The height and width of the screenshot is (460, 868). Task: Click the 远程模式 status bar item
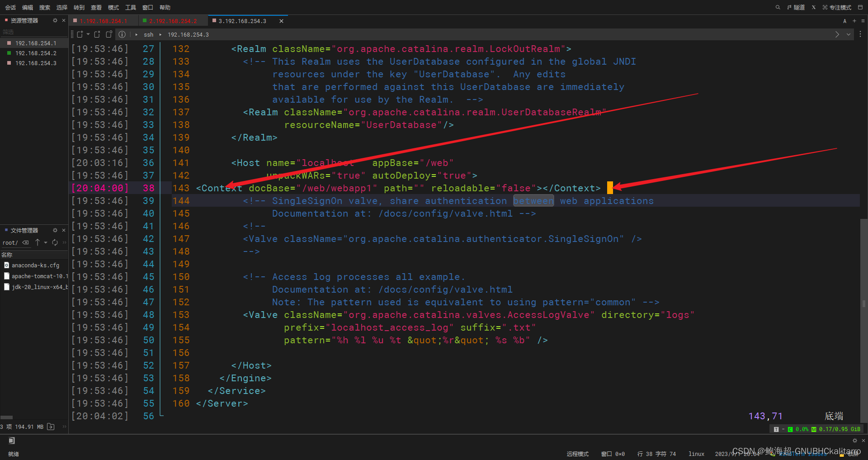(578, 454)
